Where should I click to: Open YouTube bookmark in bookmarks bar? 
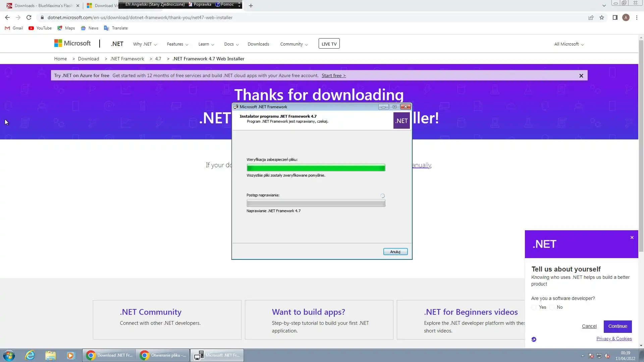[40, 28]
